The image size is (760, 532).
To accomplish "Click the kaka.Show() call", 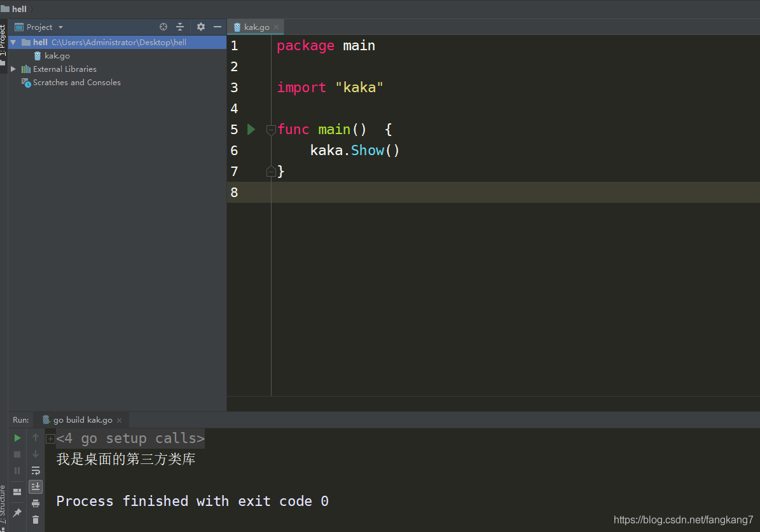I will pos(355,151).
